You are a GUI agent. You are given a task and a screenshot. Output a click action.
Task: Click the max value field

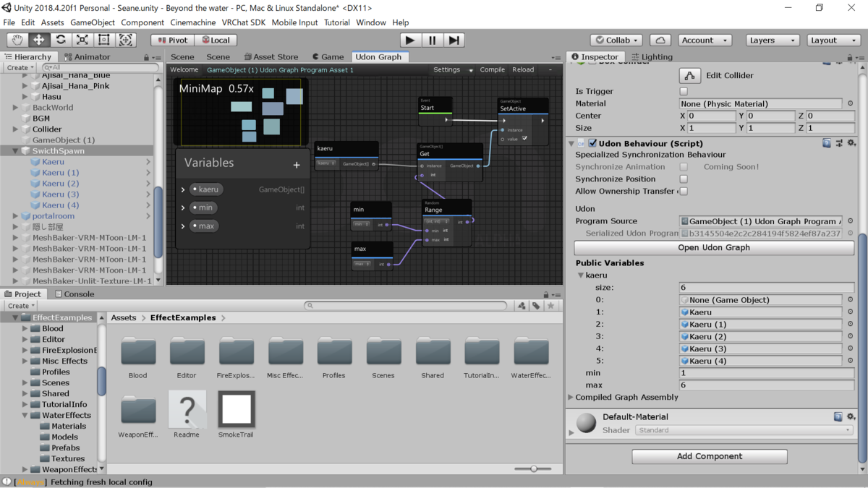[x=767, y=385]
